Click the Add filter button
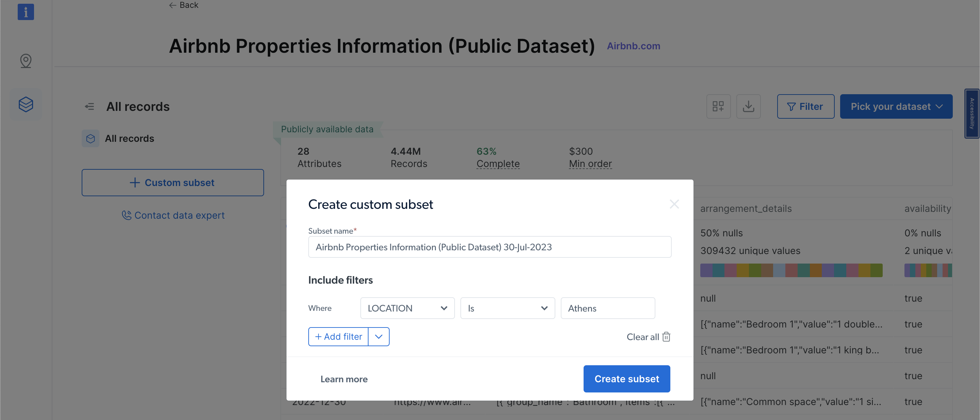The width and height of the screenshot is (980, 420). tap(338, 337)
